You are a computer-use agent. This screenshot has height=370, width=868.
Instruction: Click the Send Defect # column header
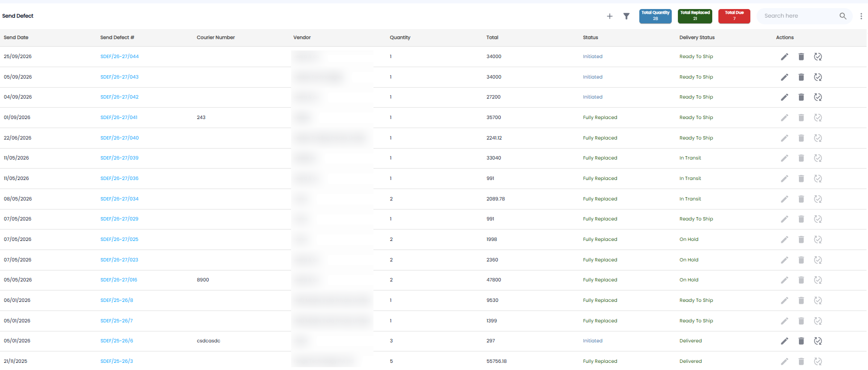tap(117, 38)
